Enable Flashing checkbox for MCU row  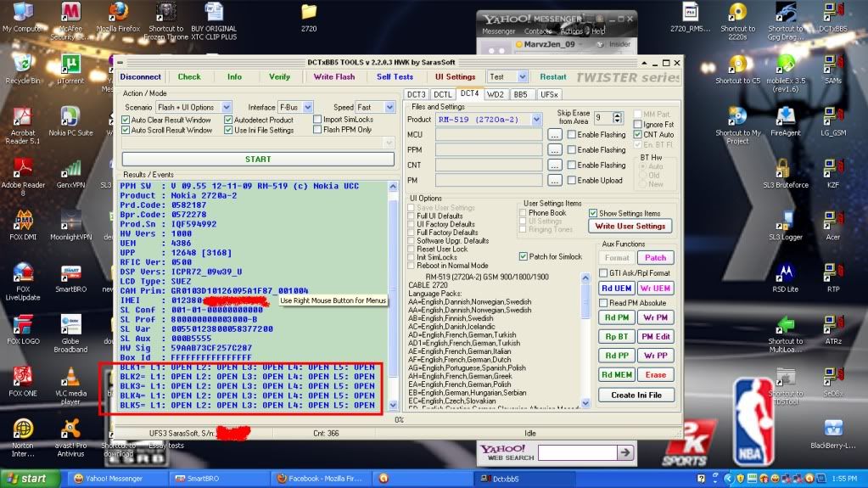[x=572, y=135]
